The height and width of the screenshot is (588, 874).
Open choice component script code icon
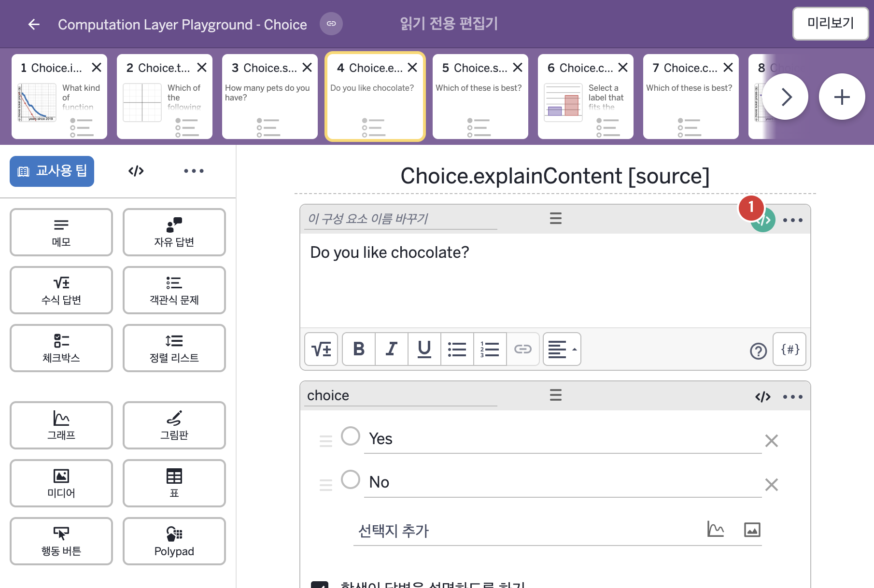[763, 397]
